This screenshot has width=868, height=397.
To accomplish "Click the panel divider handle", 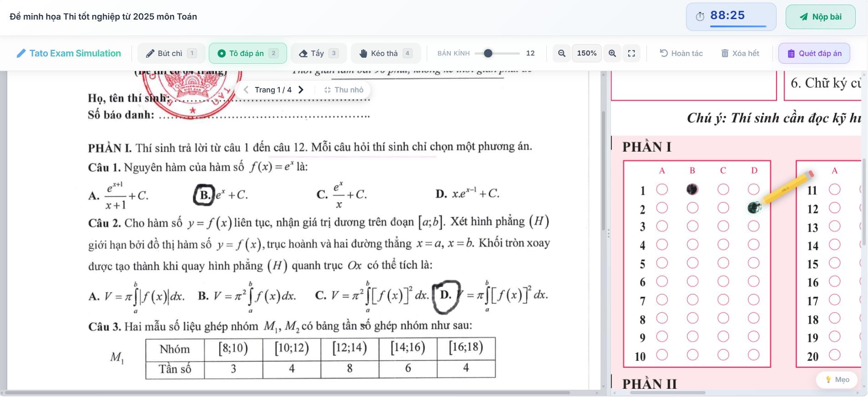I will (x=608, y=234).
